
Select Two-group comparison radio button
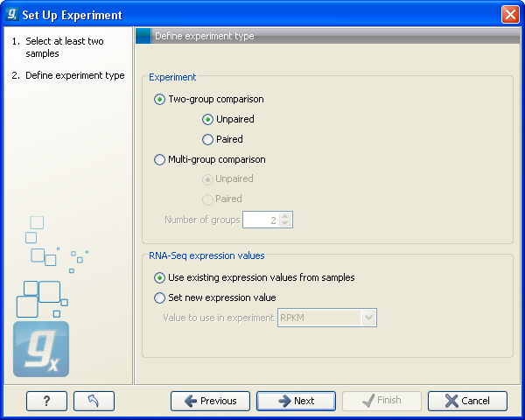pos(159,100)
